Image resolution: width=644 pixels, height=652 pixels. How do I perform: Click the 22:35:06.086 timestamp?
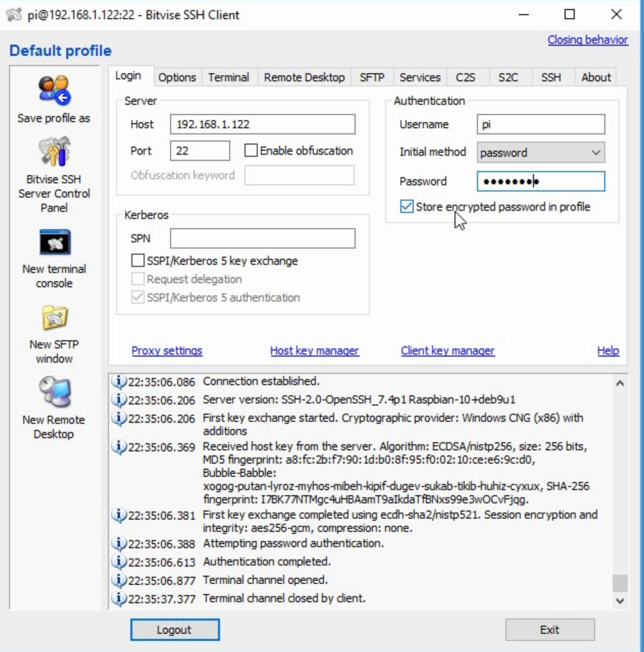[x=162, y=382]
